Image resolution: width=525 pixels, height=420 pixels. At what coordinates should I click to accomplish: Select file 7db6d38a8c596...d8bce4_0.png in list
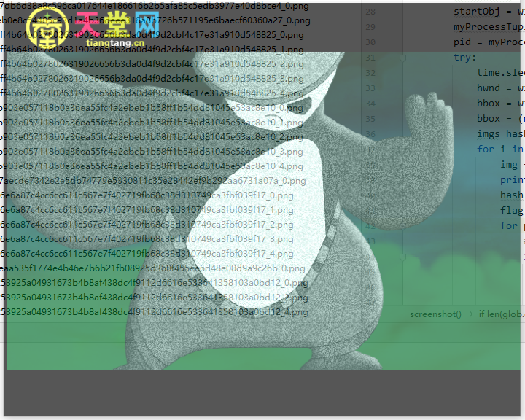tap(155, 6)
